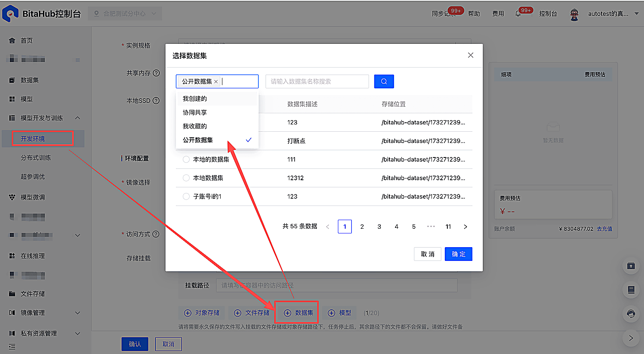Close the 选择数据集 dialog with X
Viewport: 644px width, 354px height.
(471, 55)
